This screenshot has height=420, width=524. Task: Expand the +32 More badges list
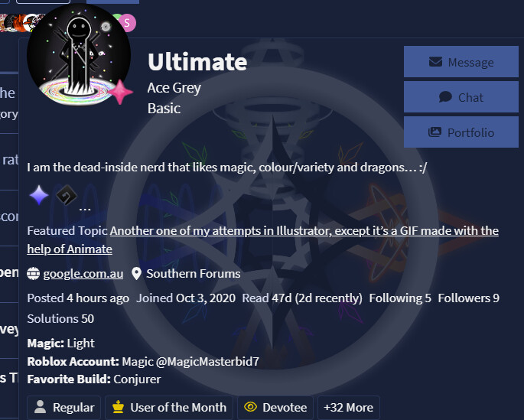pyautogui.click(x=349, y=408)
